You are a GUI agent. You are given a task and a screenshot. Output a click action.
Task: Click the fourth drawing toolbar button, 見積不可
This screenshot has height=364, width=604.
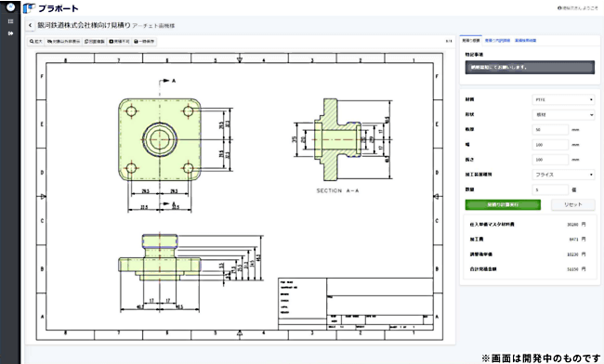point(119,41)
